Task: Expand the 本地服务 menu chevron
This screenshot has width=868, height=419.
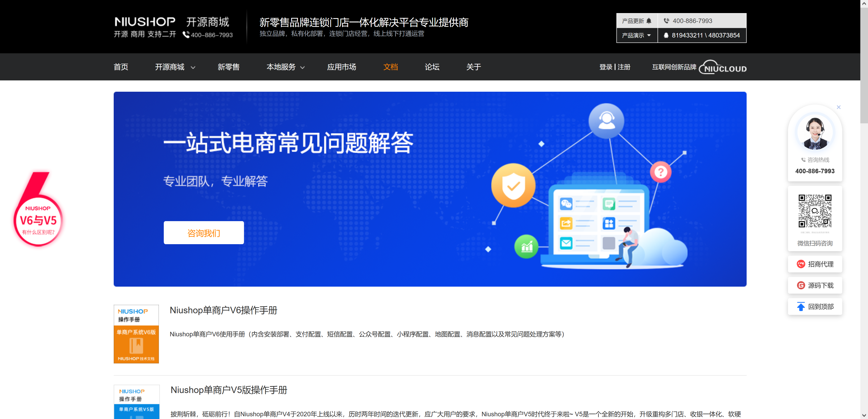Action: point(302,67)
